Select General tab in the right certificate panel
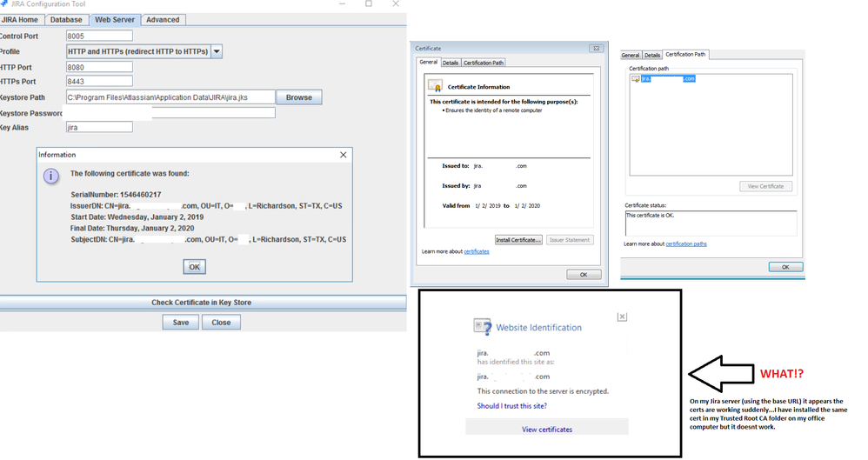 pos(630,56)
